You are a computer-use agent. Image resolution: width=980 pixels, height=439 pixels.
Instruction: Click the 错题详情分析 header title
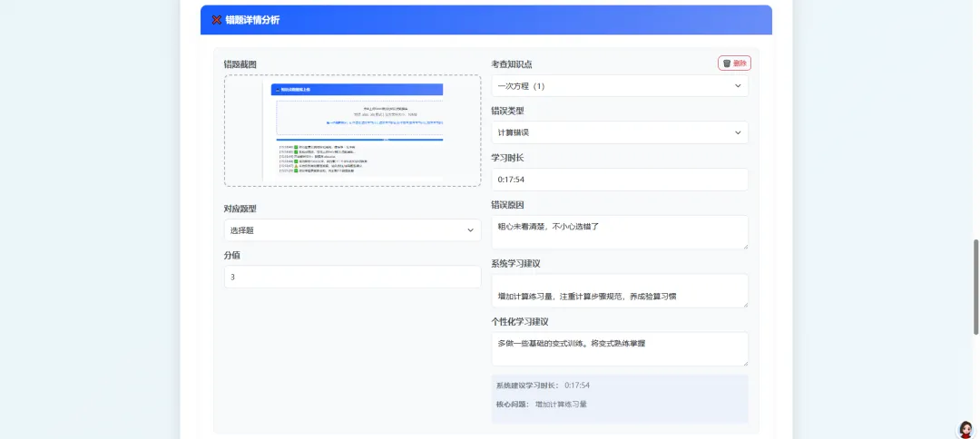[x=252, y=20]
